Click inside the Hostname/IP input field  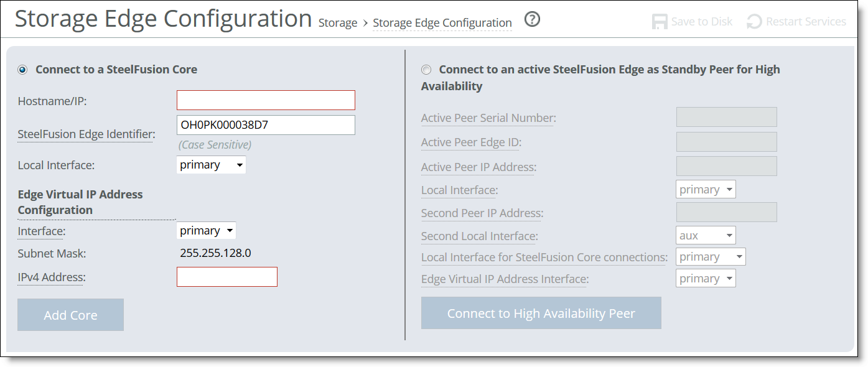click(266, 100)
